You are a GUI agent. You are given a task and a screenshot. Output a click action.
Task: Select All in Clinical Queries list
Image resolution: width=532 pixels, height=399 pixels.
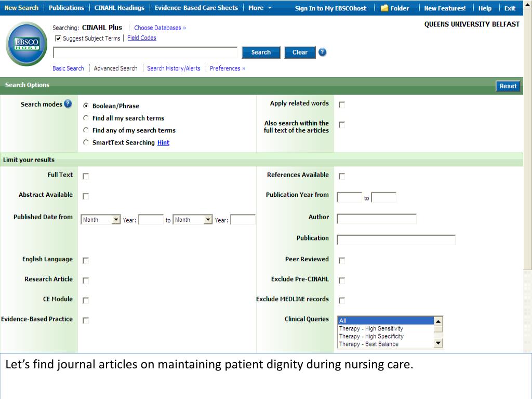tap(386, 321)
